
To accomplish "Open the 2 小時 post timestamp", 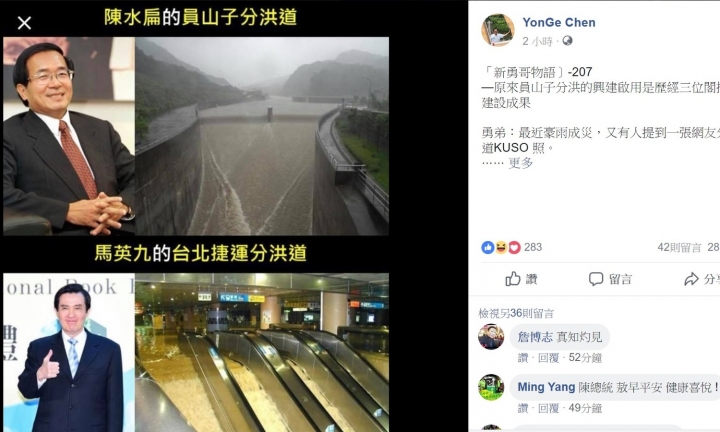I will click(x=537, y=41).
